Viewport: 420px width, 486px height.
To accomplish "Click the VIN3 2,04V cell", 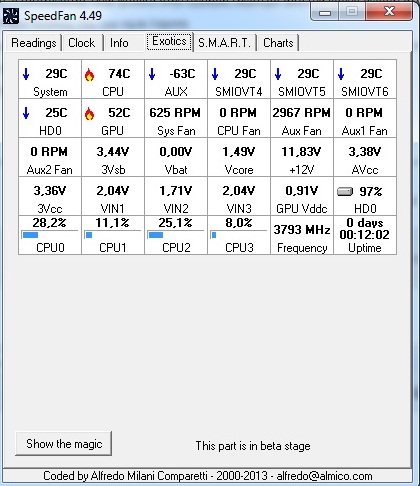I will [239, 196].
